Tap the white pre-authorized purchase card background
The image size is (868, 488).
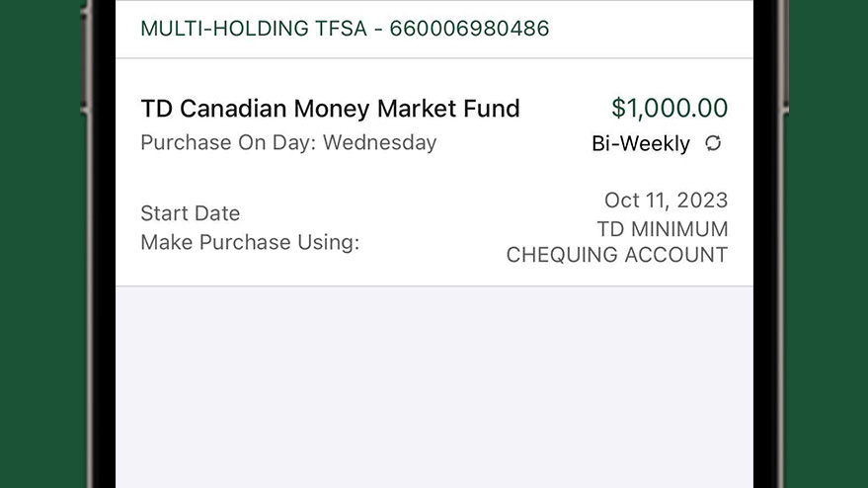[x=434, y=172]
